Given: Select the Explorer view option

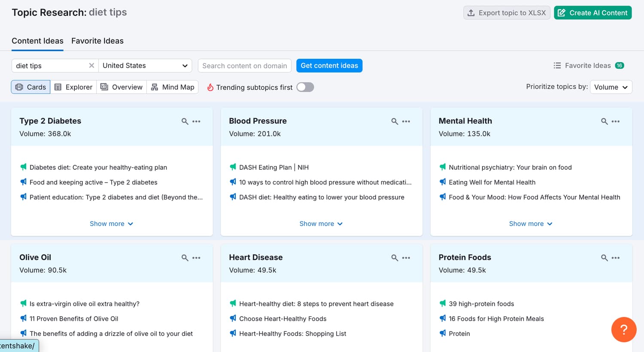Looking at the screenshot, I should (73, 87).
